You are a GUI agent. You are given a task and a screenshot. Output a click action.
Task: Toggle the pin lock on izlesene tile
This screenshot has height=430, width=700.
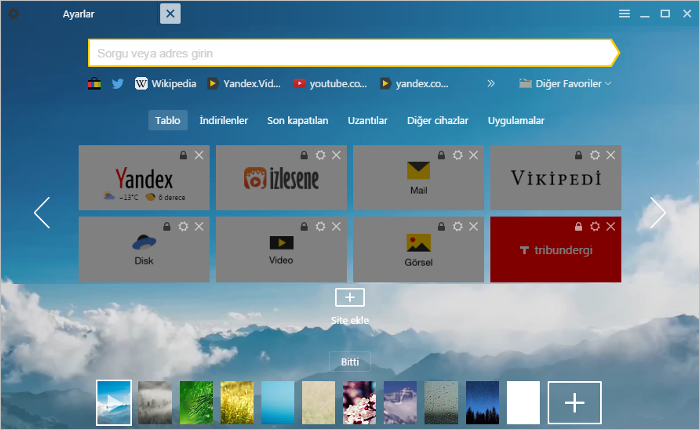pos(304,155)
